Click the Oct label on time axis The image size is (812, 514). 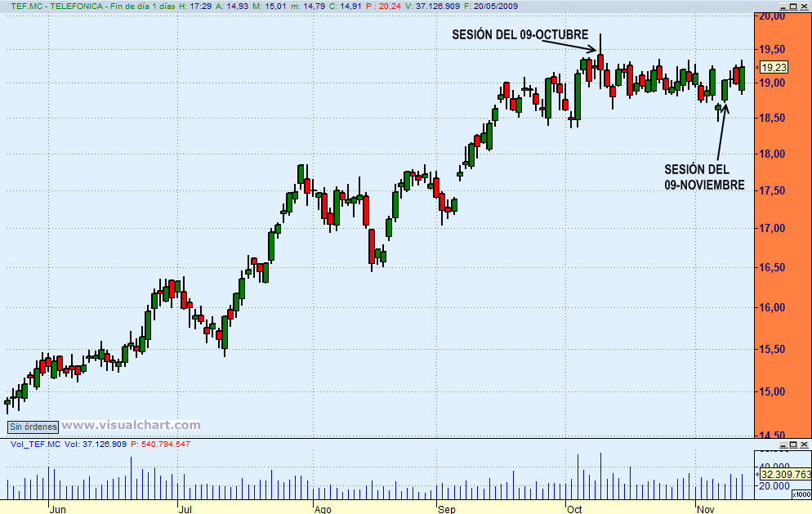pyautogui.click(x=575, y=509)
